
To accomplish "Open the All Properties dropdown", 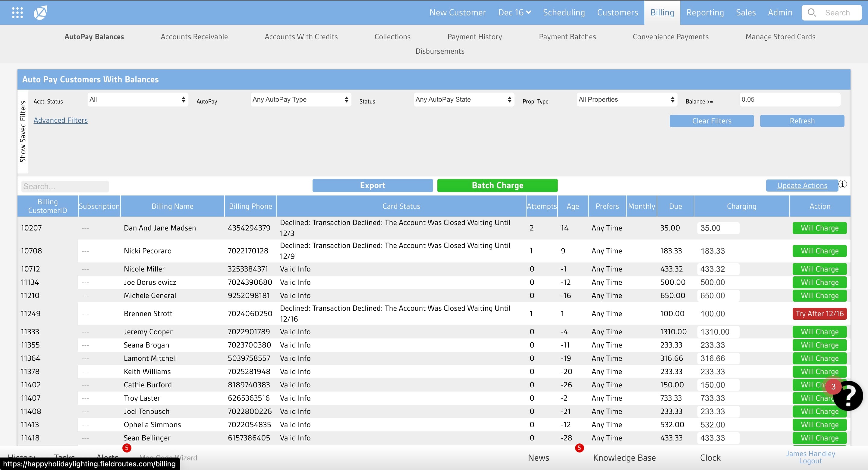I will pos(627,100).
